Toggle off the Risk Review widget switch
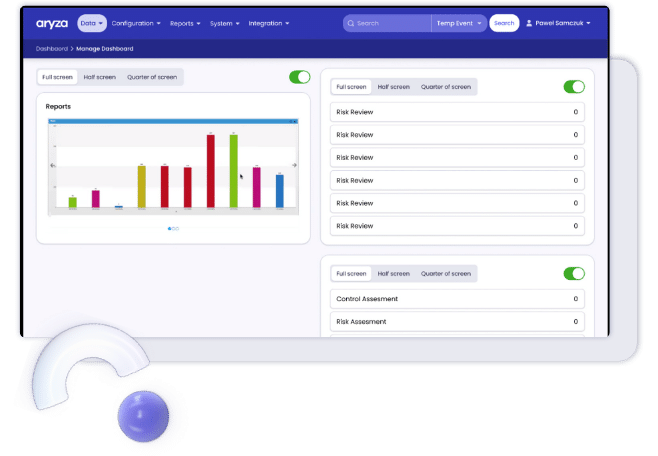The width and height of the screenshot is (658, 456). coord(574,87)
